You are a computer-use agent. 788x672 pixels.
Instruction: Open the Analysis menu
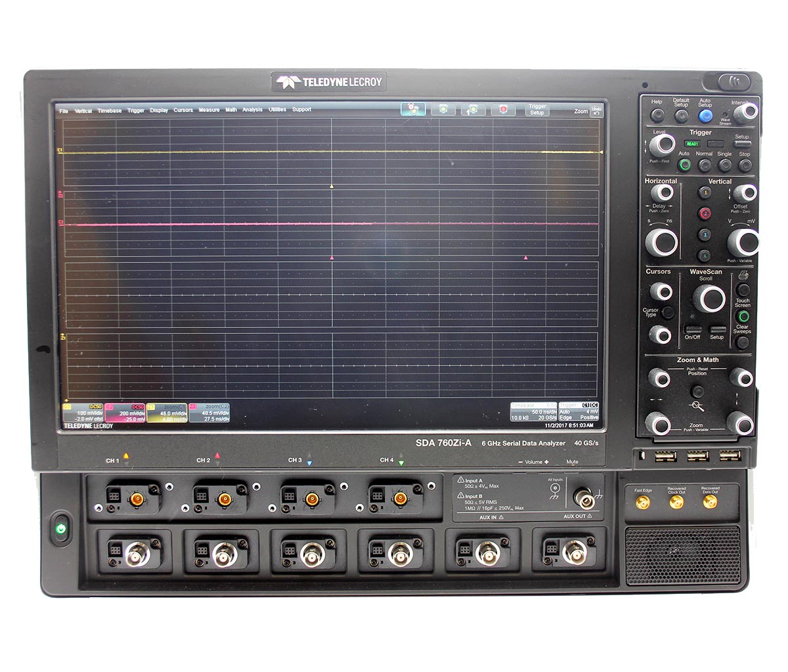[x=252, y=110]
